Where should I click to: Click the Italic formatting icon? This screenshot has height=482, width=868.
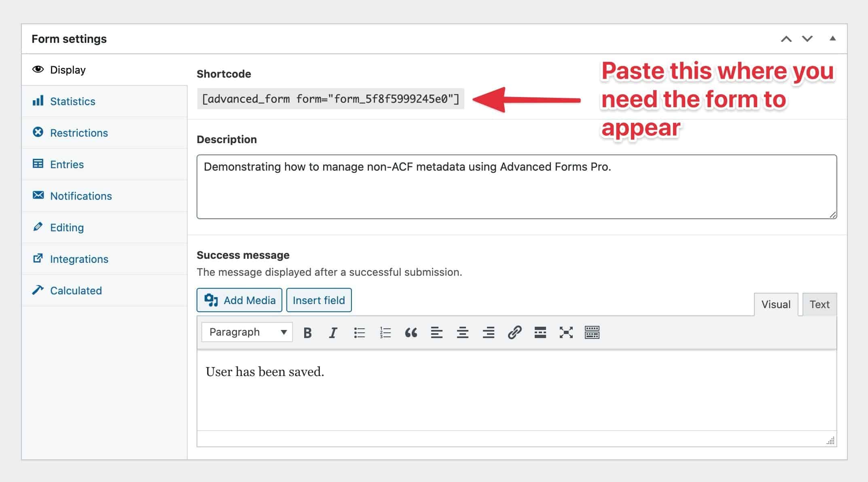point(333,333)
